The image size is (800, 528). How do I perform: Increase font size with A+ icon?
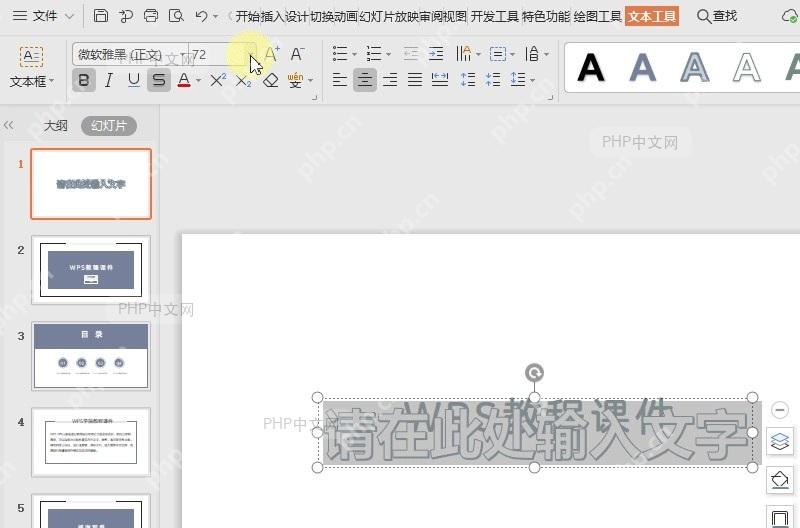point(271,54)
